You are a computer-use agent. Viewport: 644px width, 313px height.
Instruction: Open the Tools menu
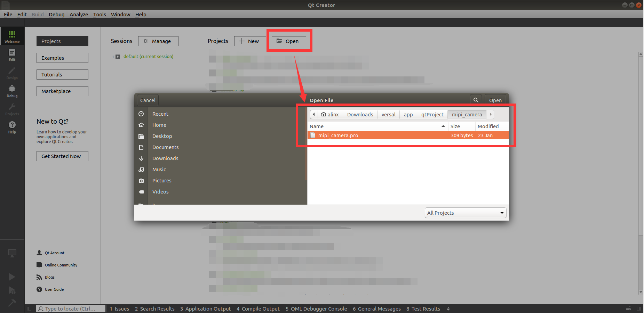(x=100, y=15)
